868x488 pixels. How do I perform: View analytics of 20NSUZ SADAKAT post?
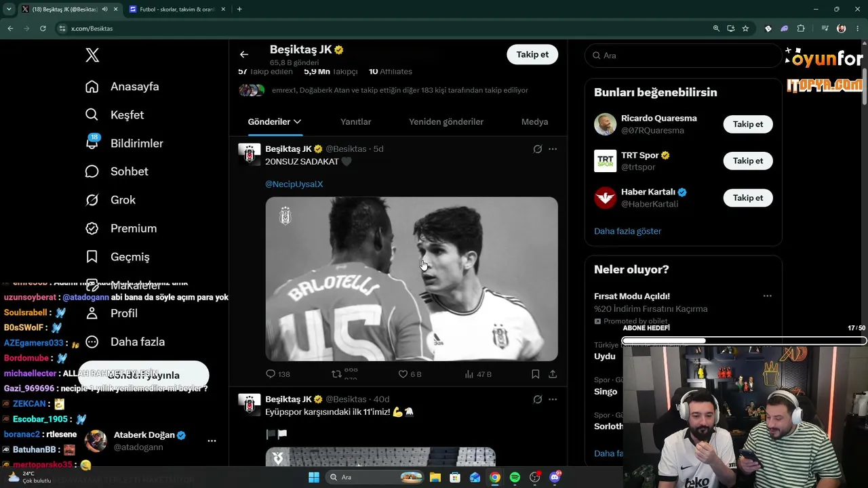click(478, 374)
